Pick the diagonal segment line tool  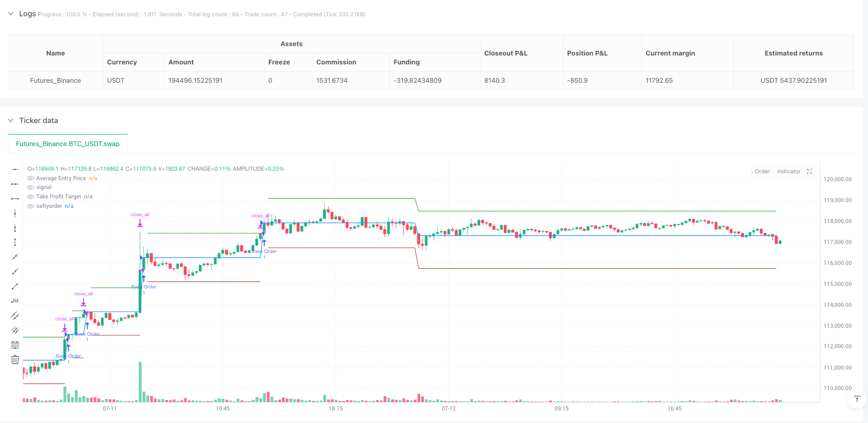pos(15,286)
